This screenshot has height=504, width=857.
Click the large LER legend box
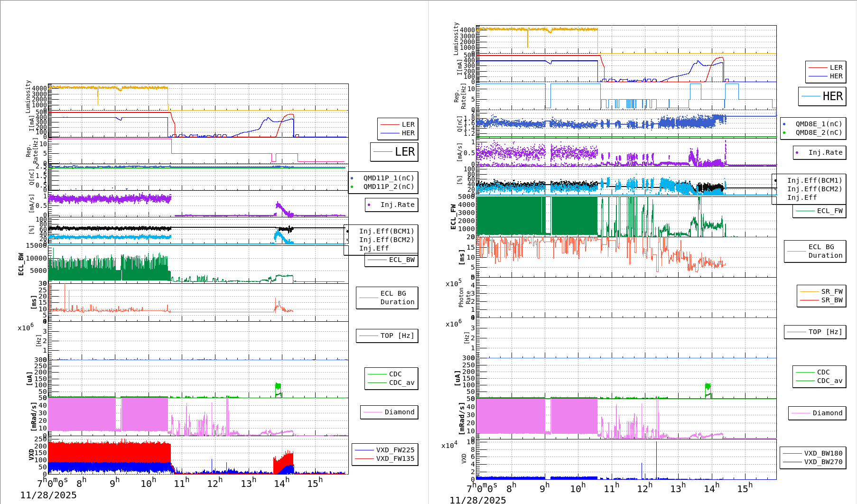(x=394, y=152)
